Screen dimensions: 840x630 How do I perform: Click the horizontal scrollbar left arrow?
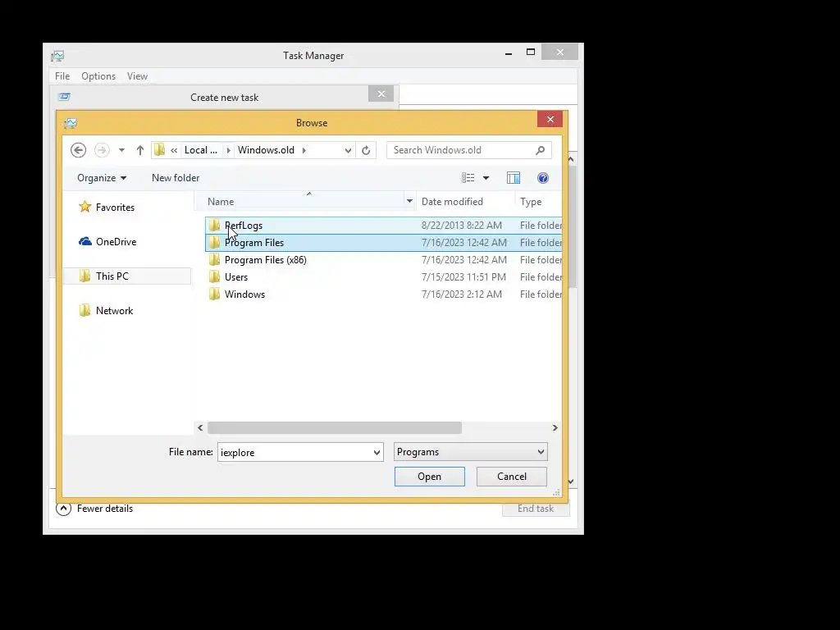coord(200,427)
